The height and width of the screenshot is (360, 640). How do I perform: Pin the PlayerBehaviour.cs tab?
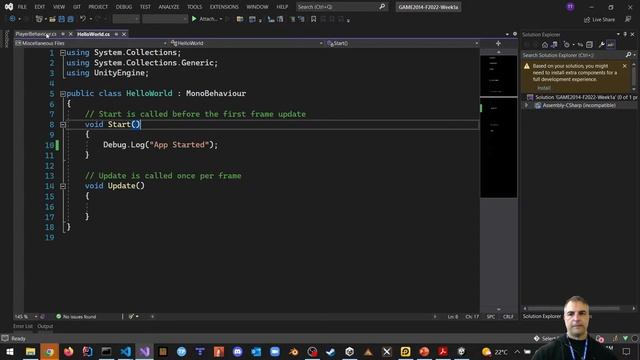pyautogui.click(x=63, y=34)
